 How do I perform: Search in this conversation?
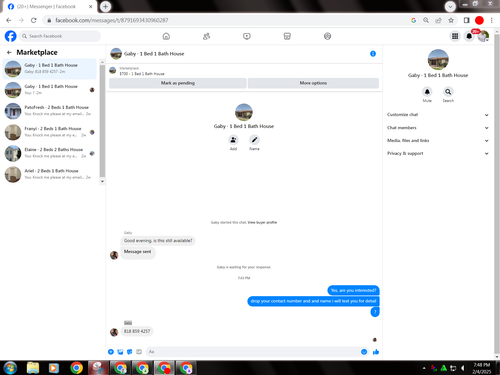tap(448, 92)
